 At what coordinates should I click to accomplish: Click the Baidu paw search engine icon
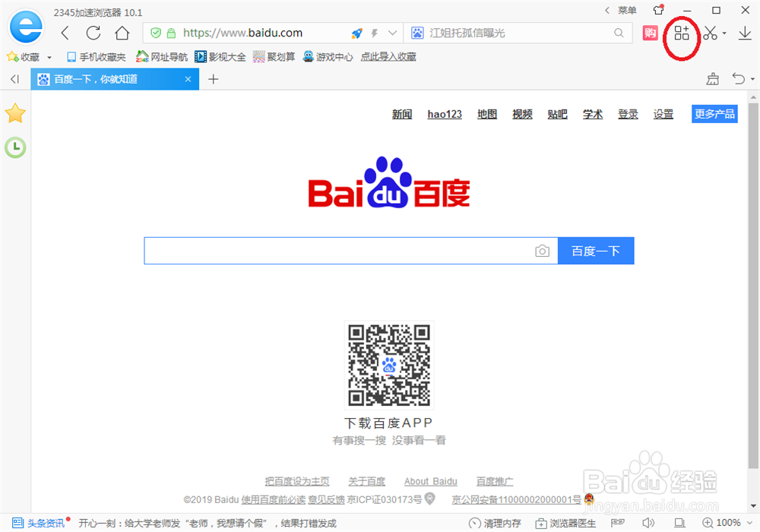tap(416, 33)
